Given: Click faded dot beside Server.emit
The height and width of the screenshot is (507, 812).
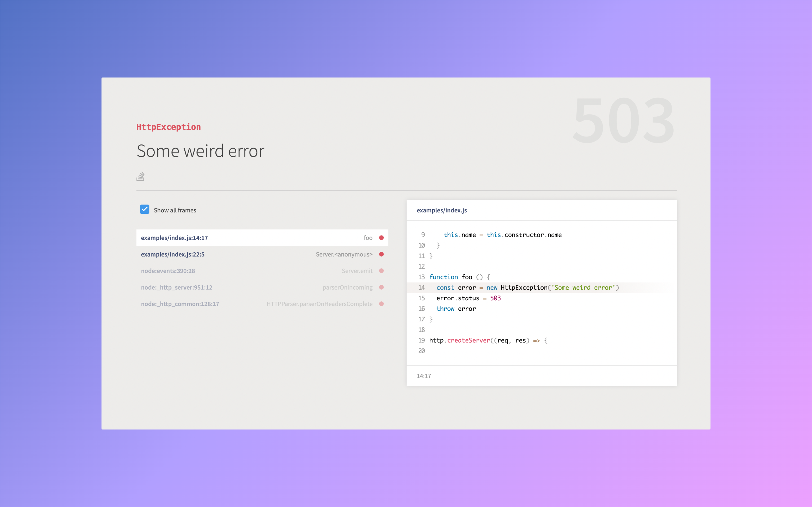Looking at the screenshot, I should tap(381, 271).
